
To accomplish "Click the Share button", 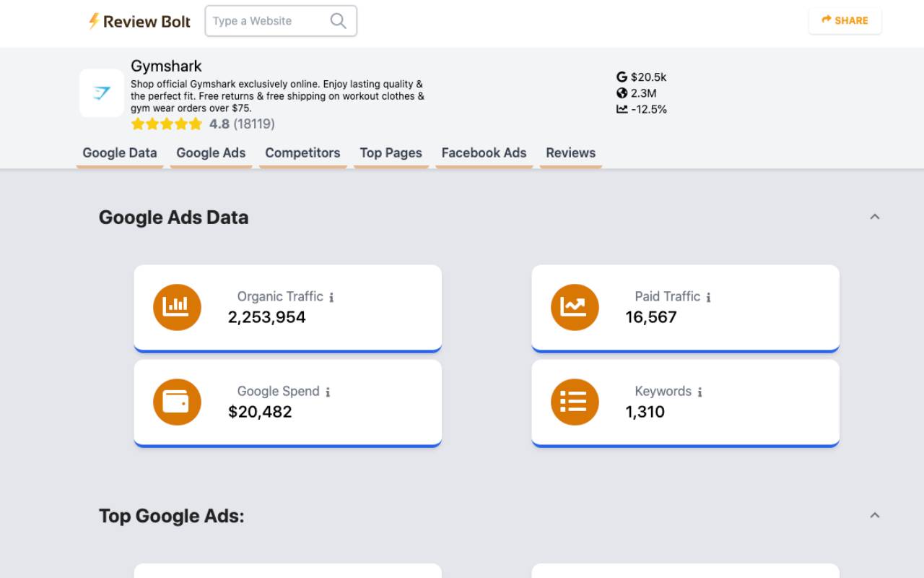I will click(845, 20).
